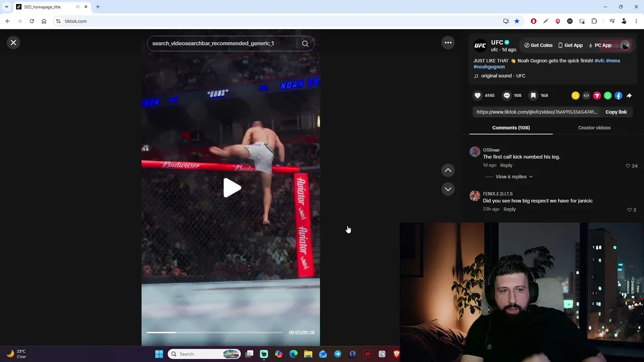644x362 pixels.
Task: Click the browser home button
Action: point(44,21)
